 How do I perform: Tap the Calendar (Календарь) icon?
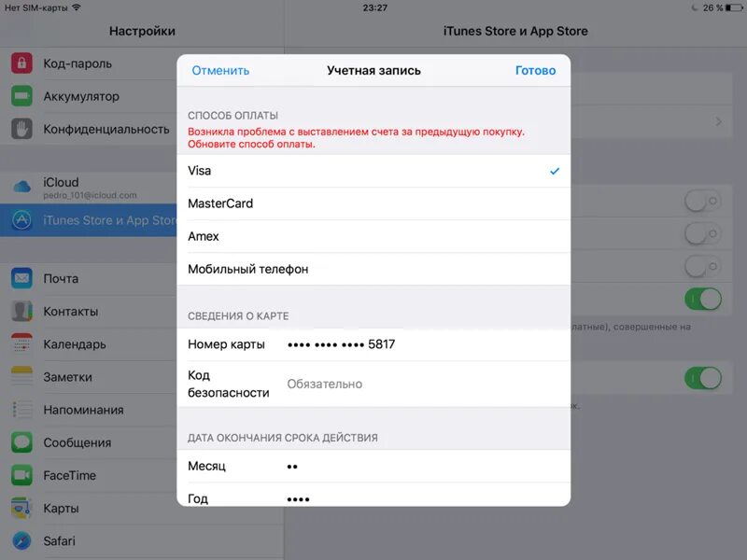[21, 343]
